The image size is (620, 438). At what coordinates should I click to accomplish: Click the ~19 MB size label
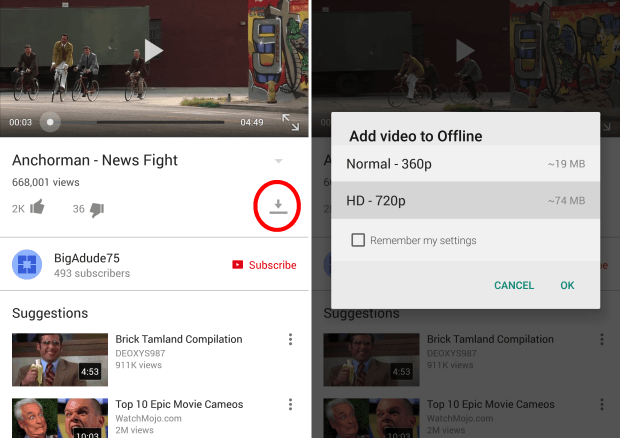pyautogui.click(x=566, y=164)
